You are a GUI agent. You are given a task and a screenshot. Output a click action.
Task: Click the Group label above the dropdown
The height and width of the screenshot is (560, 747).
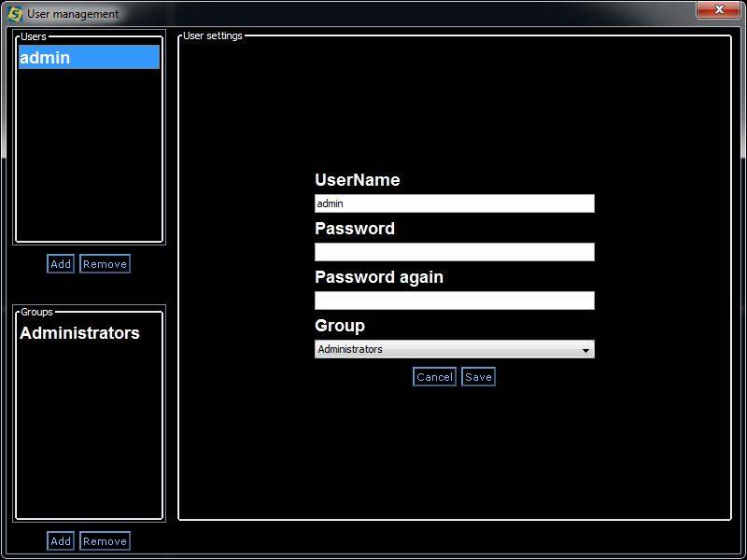340,326
